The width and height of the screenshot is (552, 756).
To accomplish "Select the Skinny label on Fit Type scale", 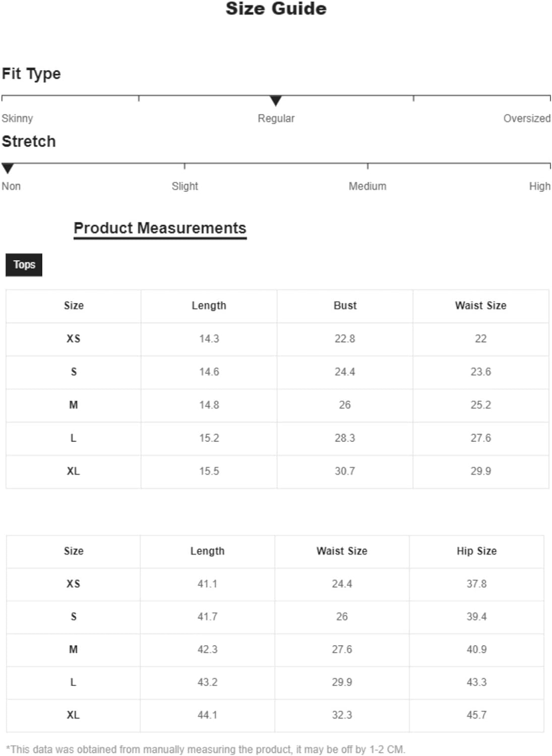I will tap(17, 118).
